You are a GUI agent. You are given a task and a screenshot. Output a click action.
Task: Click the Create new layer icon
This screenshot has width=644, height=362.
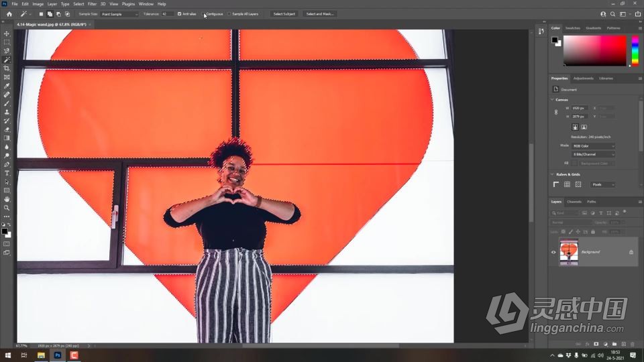[623, 344]
